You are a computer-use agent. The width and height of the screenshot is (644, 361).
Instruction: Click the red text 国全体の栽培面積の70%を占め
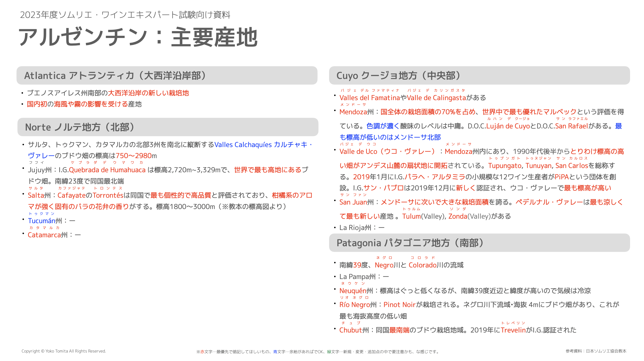point(428,112)
